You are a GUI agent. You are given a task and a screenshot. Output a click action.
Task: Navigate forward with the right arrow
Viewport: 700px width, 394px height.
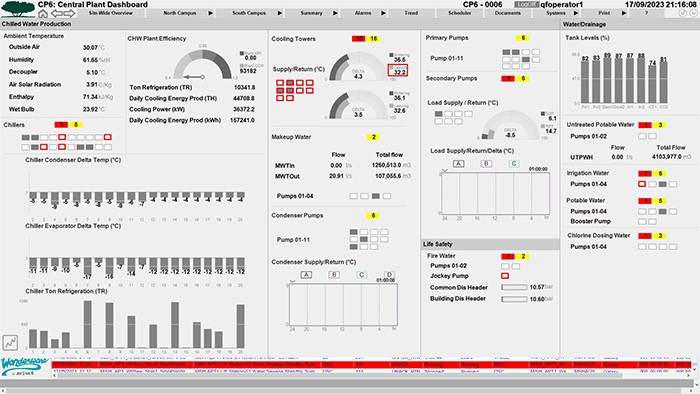69,13
